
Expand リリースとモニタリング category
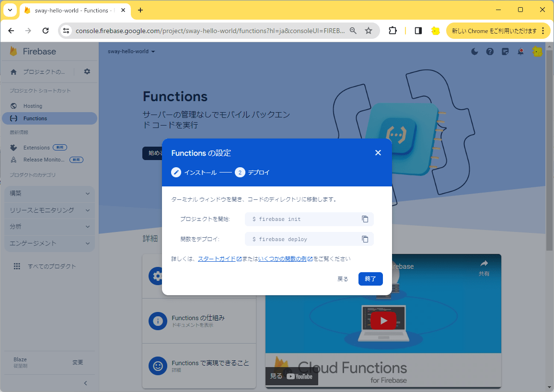coord(49,210)
